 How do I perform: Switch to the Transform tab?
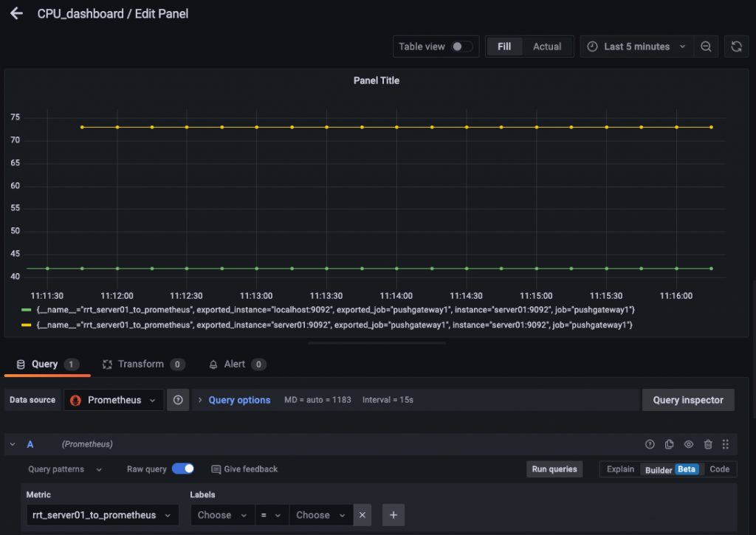tap(144, 365)
